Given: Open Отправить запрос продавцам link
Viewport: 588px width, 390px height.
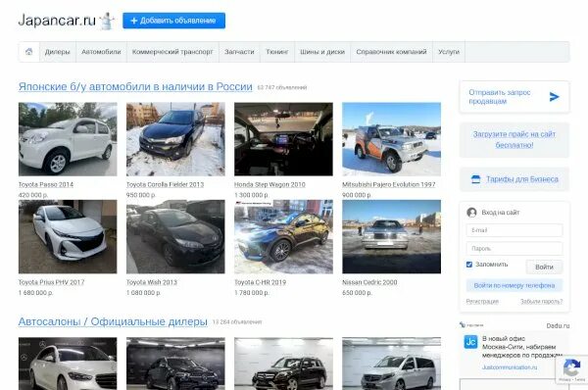Looking at the screenshot, I should coord(500,97).
